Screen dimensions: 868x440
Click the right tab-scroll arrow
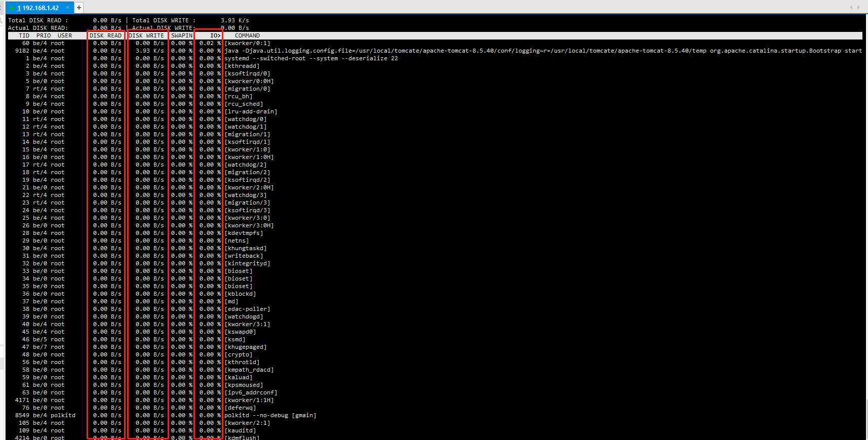(858, 7)
